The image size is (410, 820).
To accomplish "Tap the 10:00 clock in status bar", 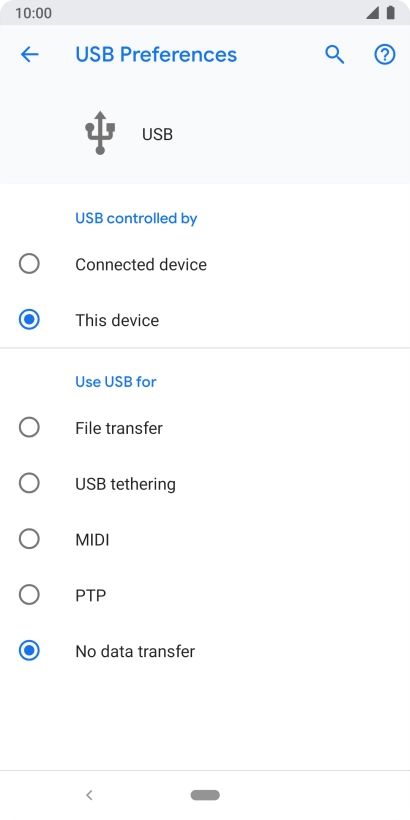I will (33, 13).
